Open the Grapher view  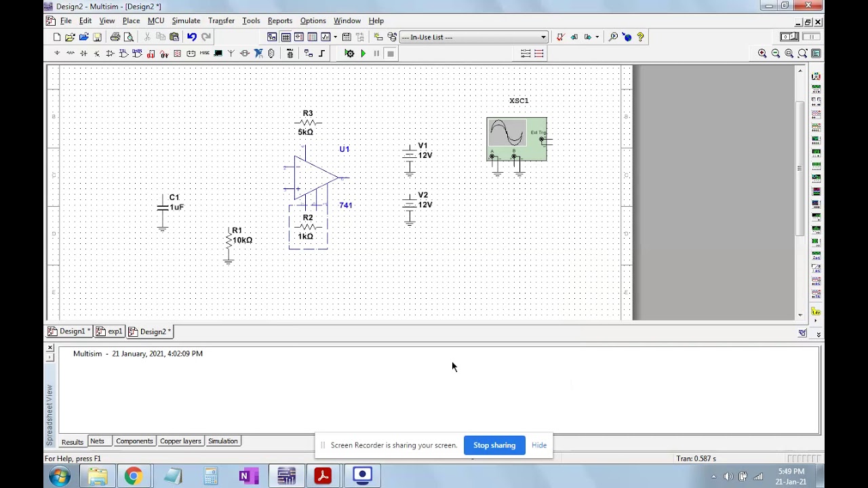pos(326,37)
